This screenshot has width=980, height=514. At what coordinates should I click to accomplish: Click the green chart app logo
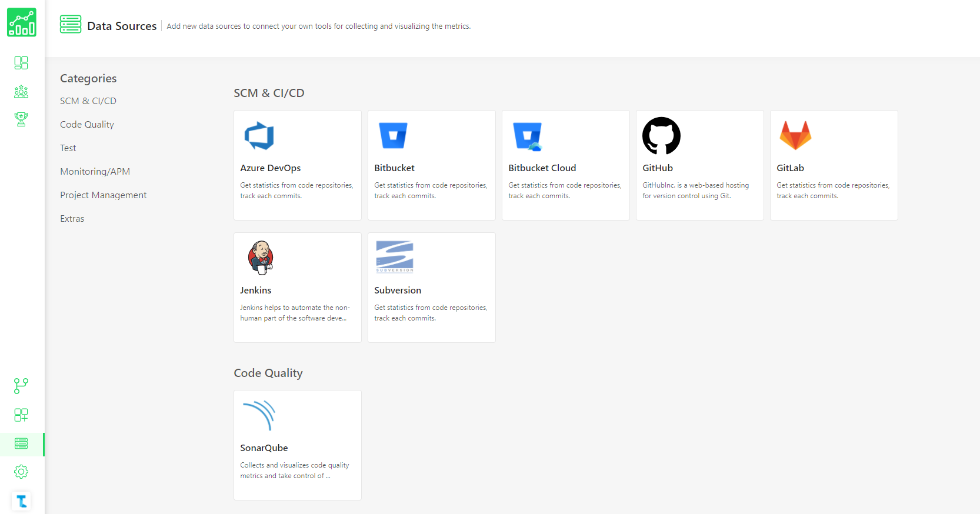pos(22,22)
